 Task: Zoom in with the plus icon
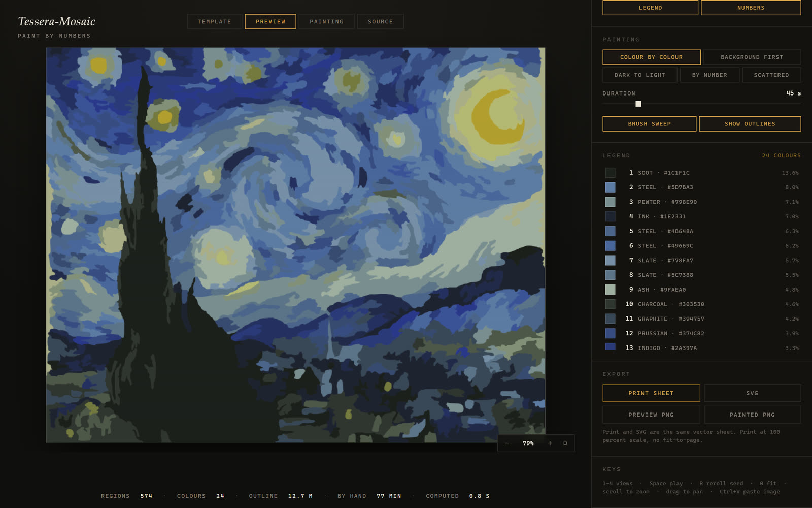[x=550, y=443]
